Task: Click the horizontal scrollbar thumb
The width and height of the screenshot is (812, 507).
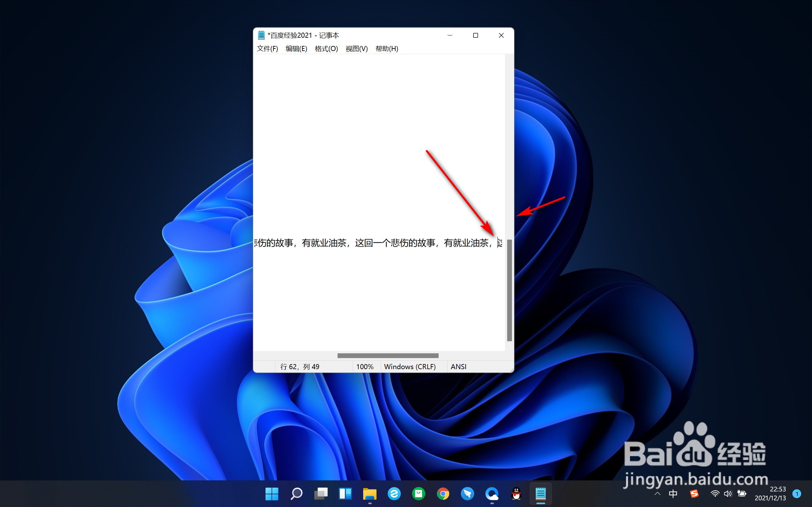Action: pyautogui.click(x=388, y=356)
